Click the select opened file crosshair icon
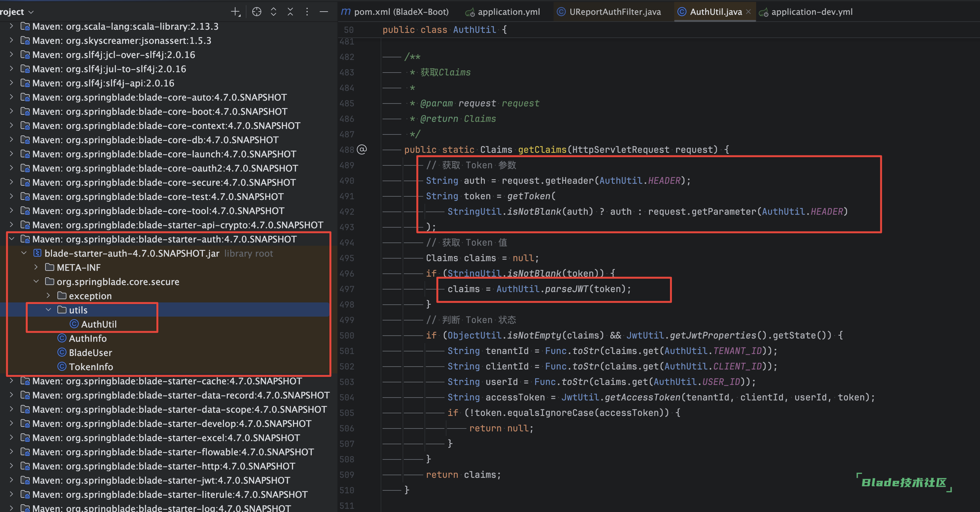 click(x=257, y=12)
